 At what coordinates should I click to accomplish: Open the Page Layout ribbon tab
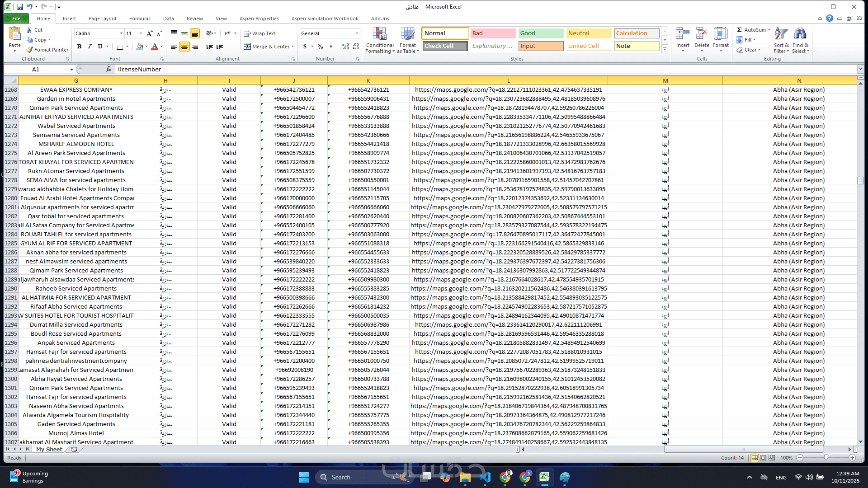[102, 19]
